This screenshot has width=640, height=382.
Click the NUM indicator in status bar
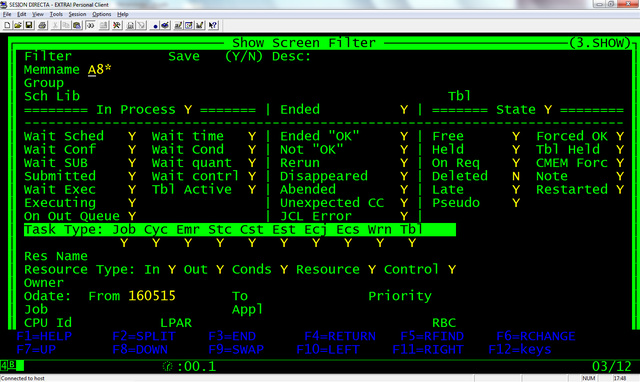(x=589, y=378)
